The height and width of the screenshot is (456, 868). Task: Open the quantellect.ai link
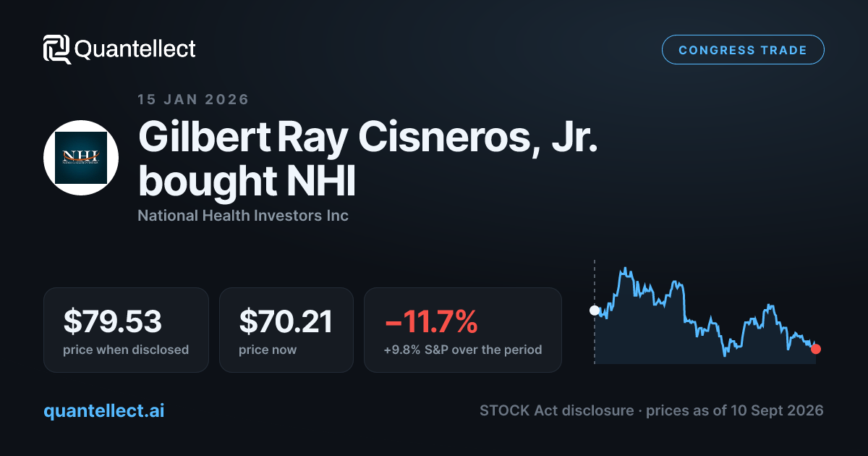point(103,411)
